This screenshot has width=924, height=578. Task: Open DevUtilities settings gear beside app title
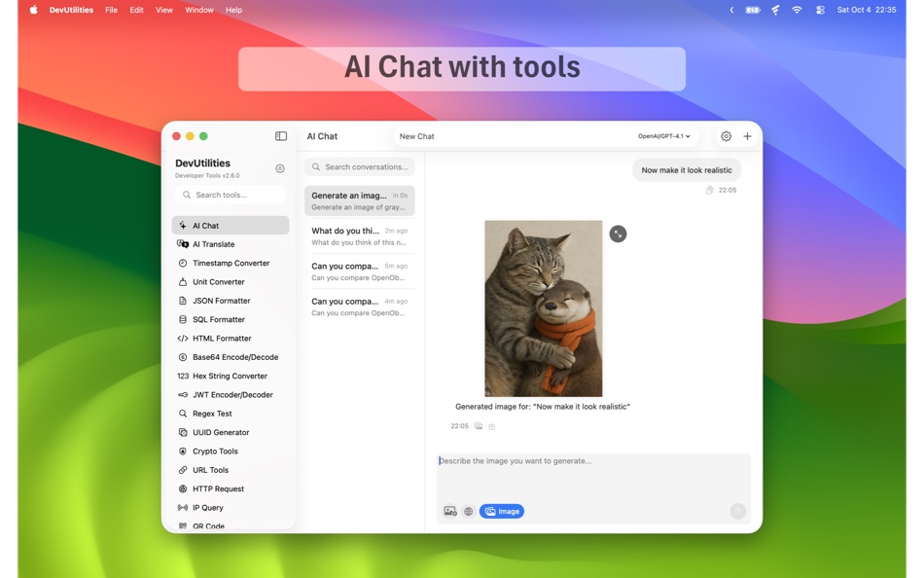(280, 168)
